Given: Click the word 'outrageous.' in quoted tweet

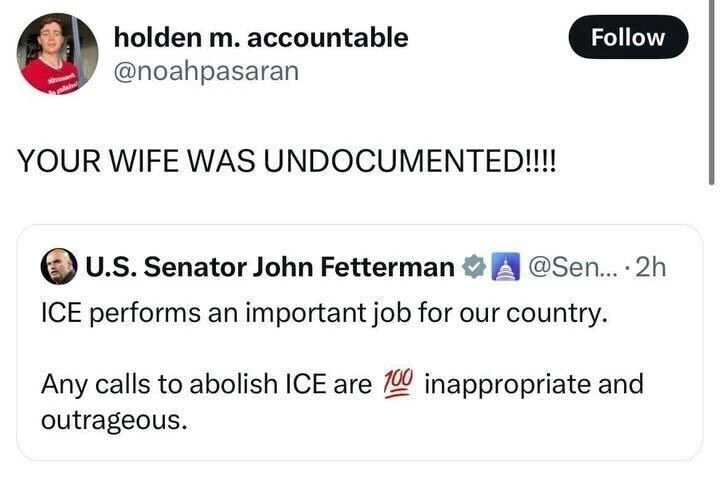Looking at the screenshot, I should pos(113,420).
